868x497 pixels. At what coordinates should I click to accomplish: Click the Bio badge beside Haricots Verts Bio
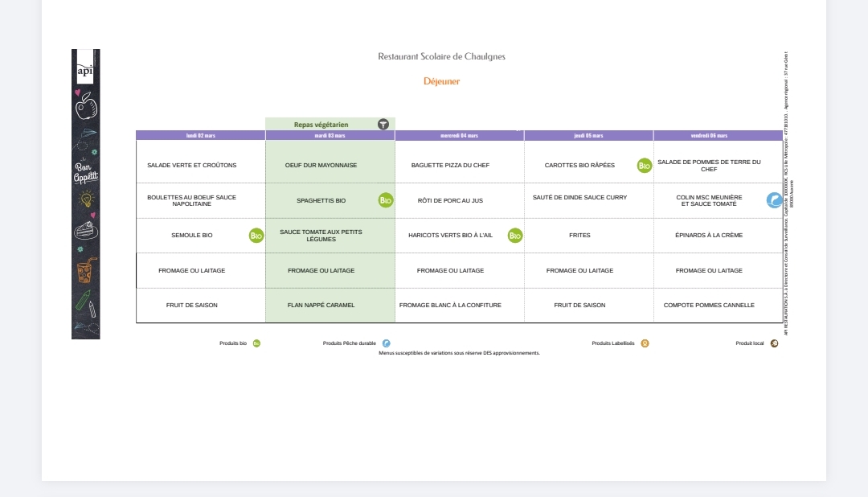[x=515, y=236]
